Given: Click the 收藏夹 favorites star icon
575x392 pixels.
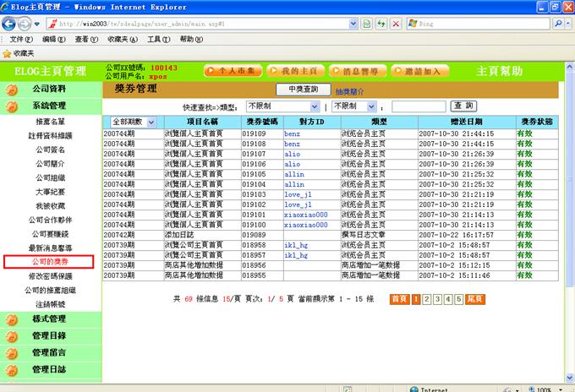Looking at the screenshot, I should tap(8, 52).
